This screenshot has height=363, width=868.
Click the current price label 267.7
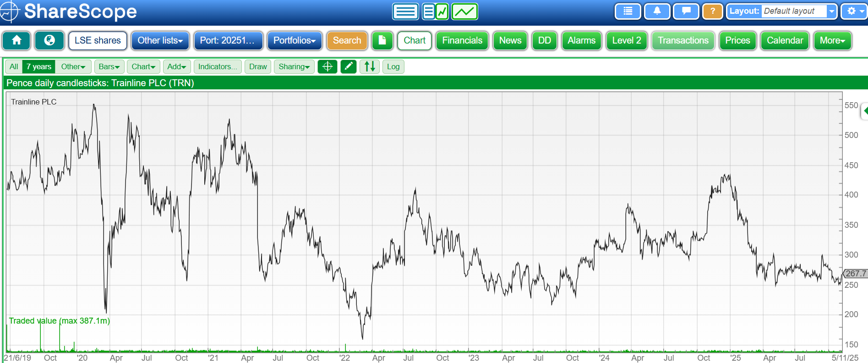tap(855, 274)
